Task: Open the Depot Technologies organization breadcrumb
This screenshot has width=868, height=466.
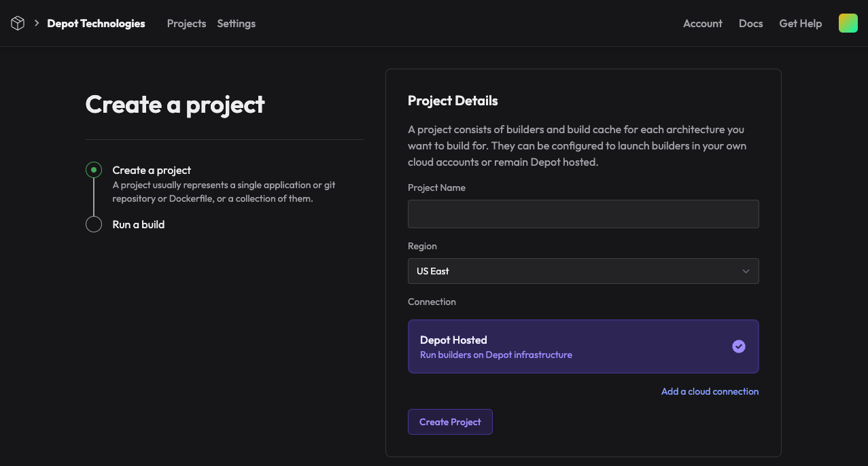Action: coord(96,23)
